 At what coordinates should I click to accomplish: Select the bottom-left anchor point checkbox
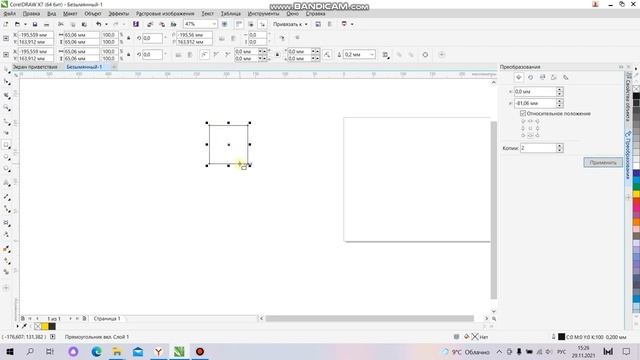523,135
